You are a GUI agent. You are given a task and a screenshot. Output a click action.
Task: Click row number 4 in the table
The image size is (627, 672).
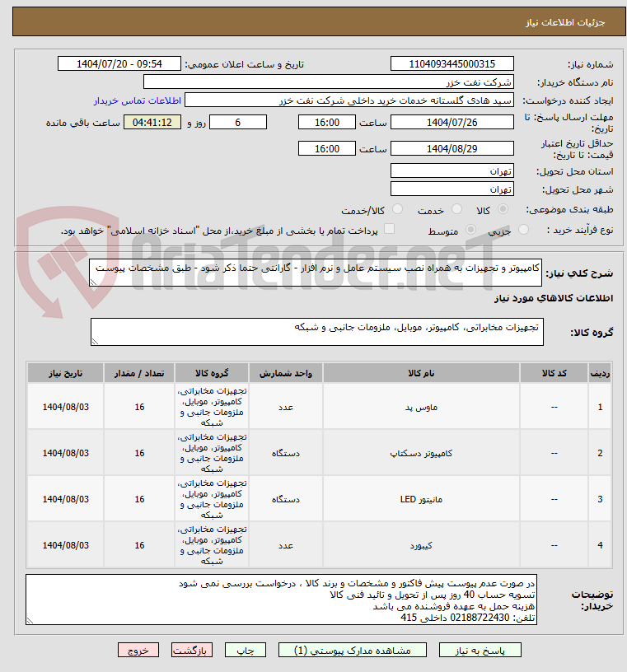600,545
